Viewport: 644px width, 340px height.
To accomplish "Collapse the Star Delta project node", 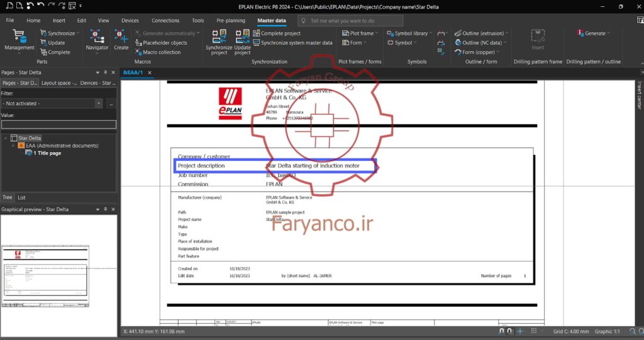I will click(5, 138).
